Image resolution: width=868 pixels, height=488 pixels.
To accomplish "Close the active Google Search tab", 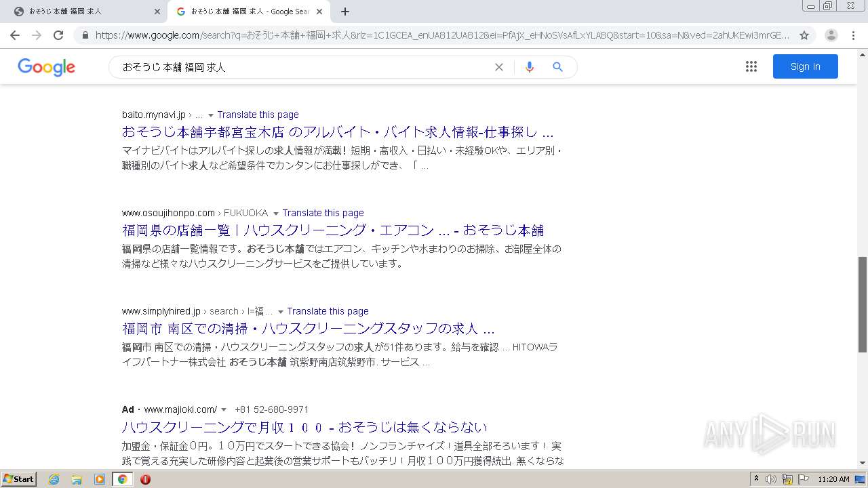I will pos(319,12).
